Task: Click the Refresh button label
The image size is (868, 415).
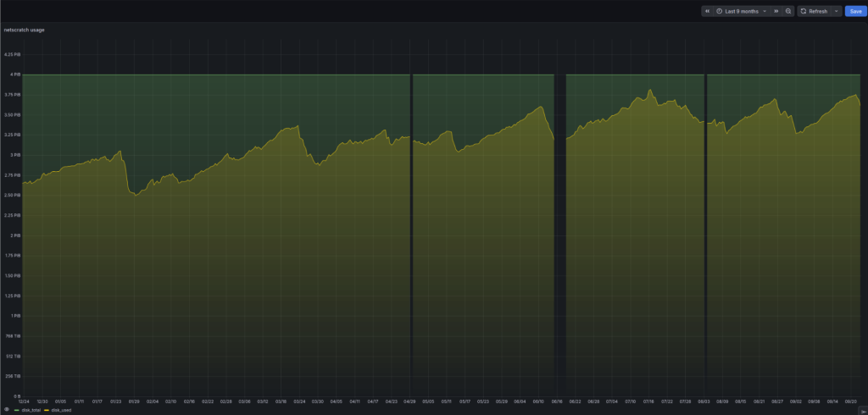Action: tap(818, 11)
